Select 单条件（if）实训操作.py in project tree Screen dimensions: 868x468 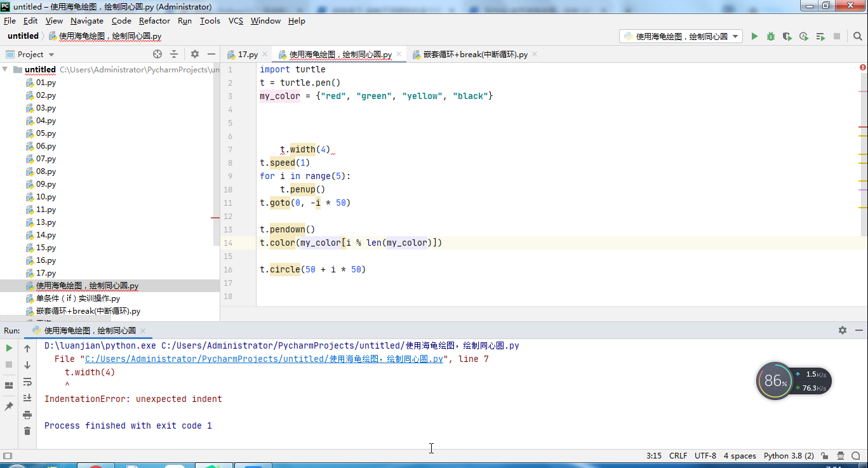pos(77,298)
